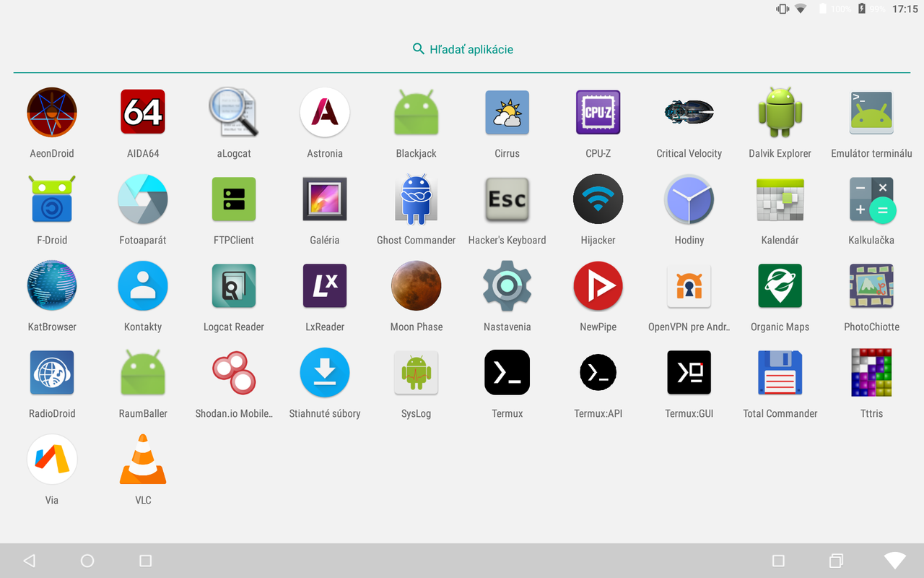
Task: Open the Critical Velocity game
Action: [689, 113]
